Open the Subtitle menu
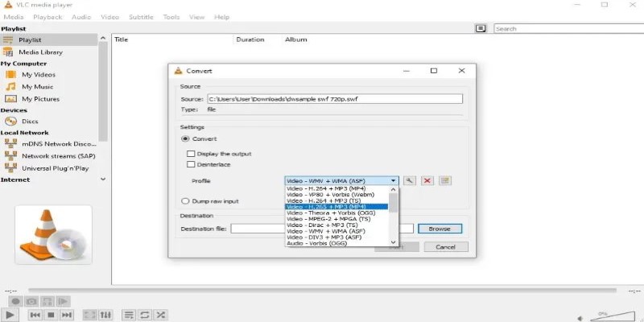Image resolution: width=644 pixels, height=322 pixels. [141, 17]
